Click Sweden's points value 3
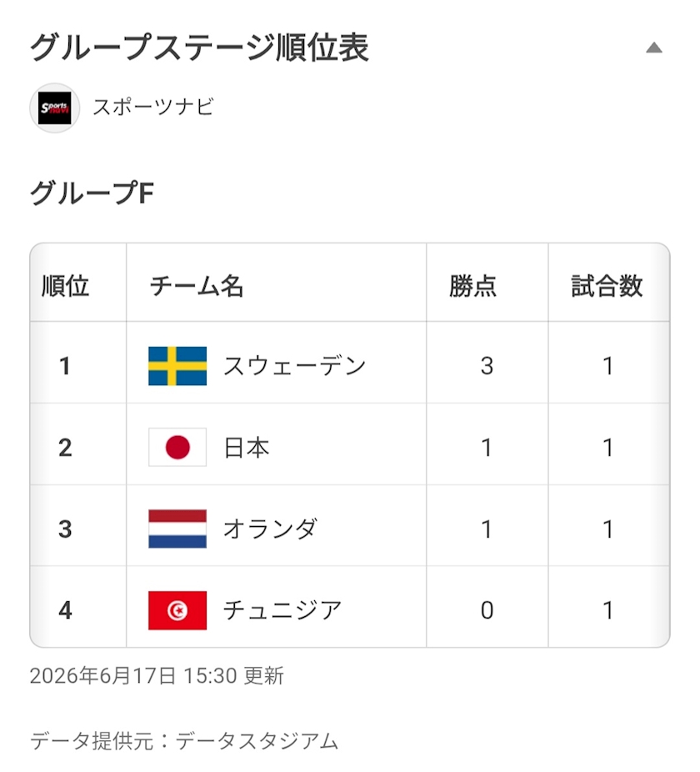This screenshot has height=772, width=700. (487, 366)
